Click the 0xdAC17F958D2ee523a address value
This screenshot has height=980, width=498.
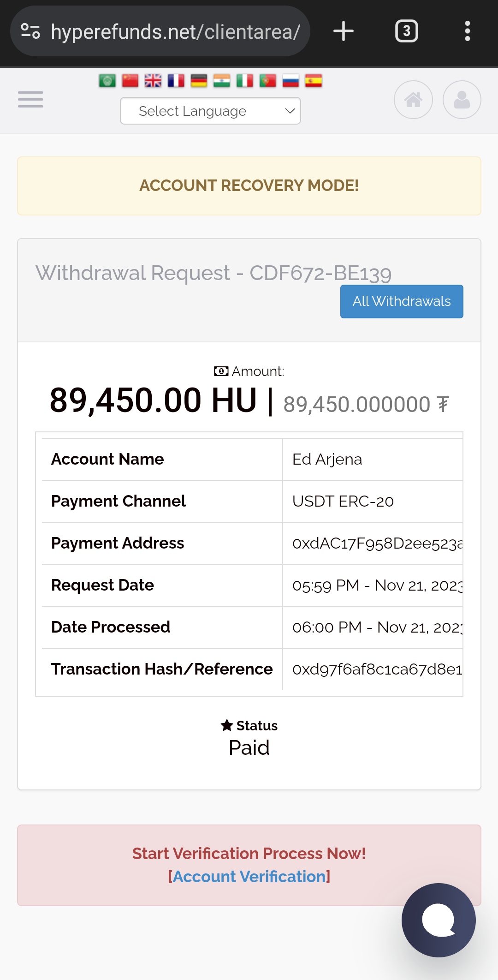[x=377, y=544]
